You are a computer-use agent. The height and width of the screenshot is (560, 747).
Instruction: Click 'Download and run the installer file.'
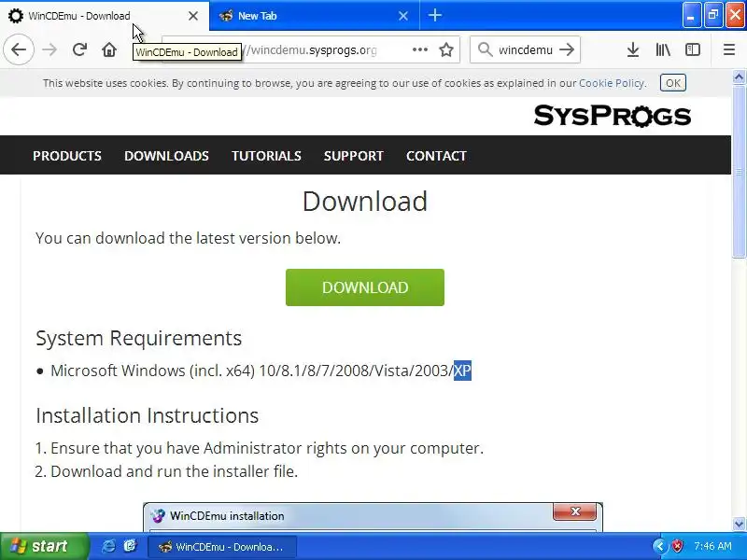pos(175,471)
